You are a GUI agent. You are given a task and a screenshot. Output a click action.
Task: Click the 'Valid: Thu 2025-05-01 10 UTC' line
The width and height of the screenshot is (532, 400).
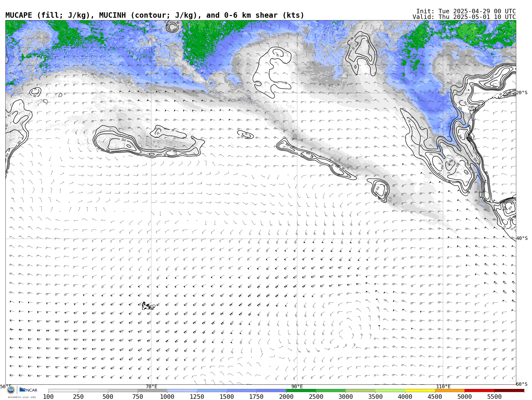[464, 17]
